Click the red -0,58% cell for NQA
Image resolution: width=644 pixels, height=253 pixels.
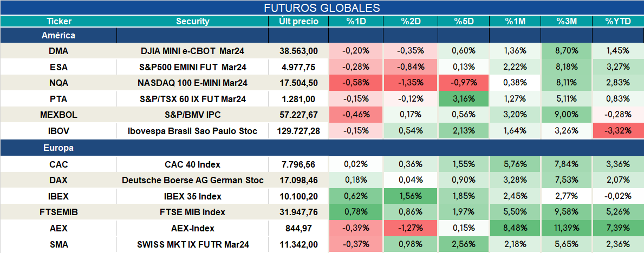[x=356, y=83]
